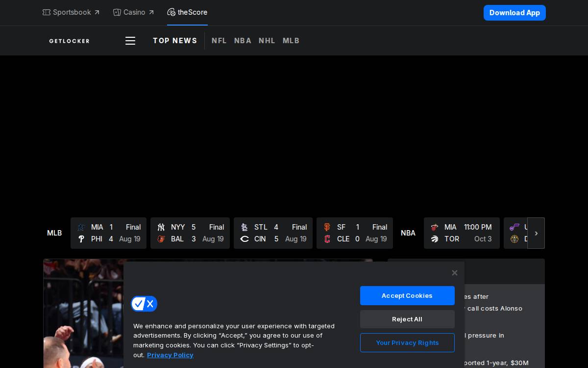Click the MLB scoreboard label
Screen dimensions: 588x368
(x=54, y=233)
